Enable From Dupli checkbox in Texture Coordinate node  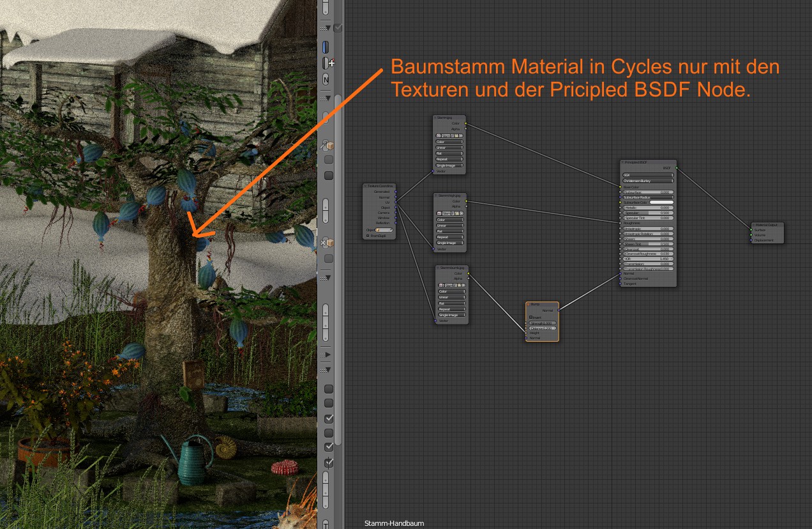[x=368, y=236]
